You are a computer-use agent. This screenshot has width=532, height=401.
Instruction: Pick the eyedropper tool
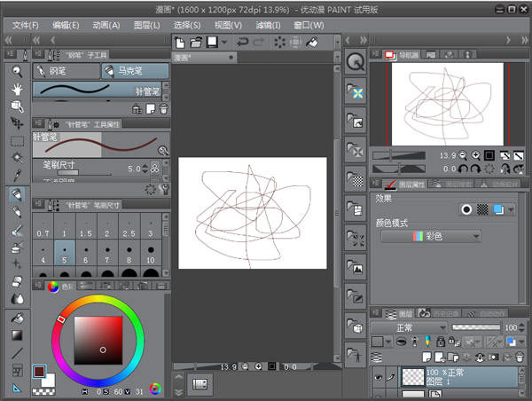(17, 176)
